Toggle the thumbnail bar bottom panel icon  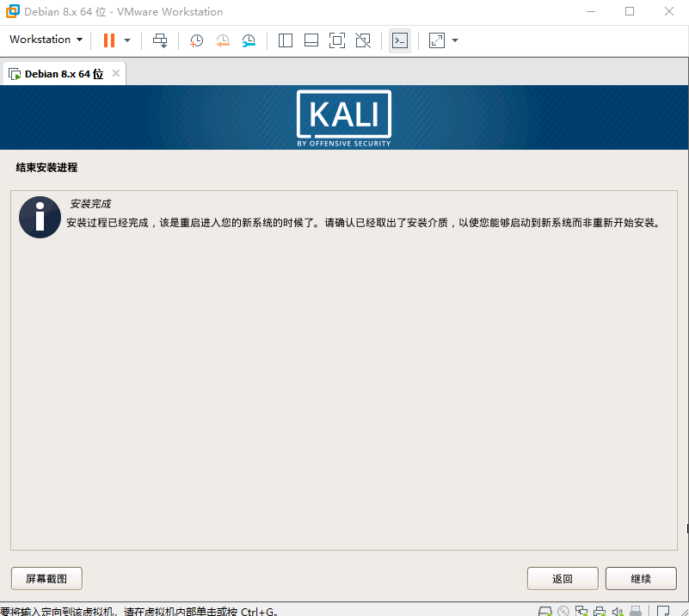pos(311,40)
